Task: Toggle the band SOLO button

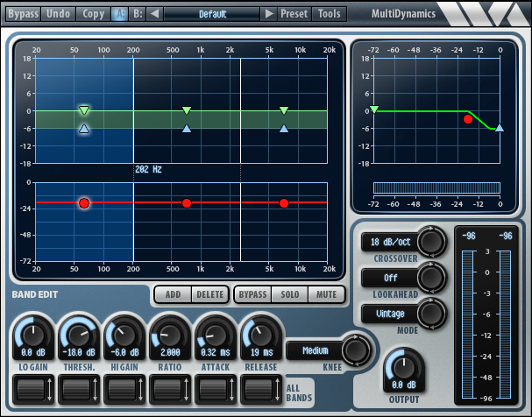Action: pos(290,294)
